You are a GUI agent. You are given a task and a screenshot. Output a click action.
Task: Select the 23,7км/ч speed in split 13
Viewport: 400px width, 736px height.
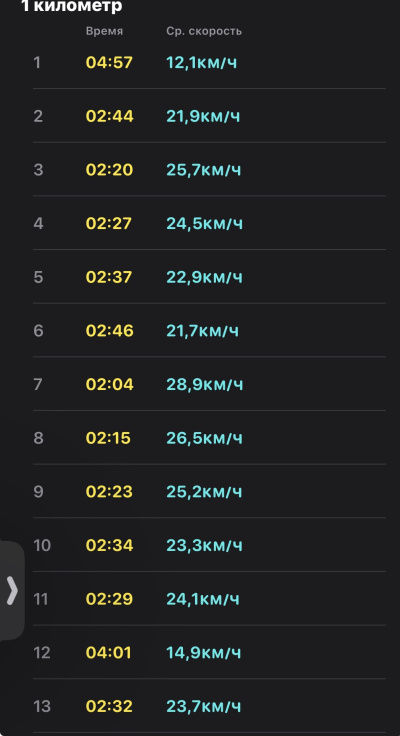pyautogui.click(x=203, y=706)
